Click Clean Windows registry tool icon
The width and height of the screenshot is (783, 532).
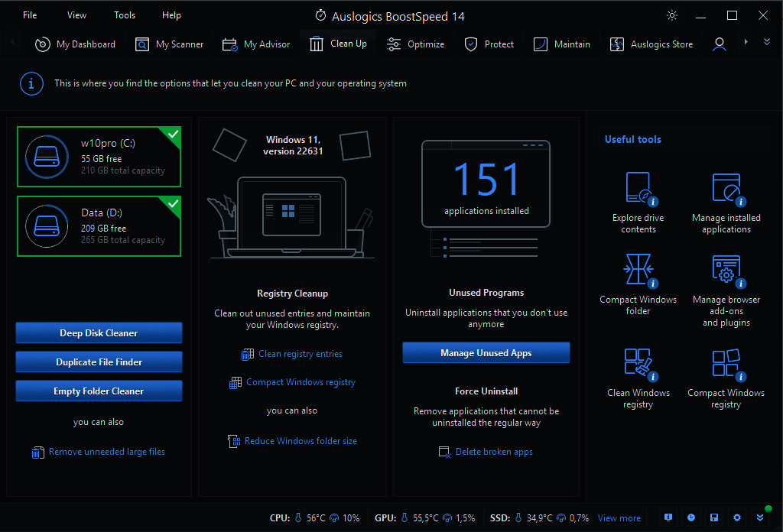point(638,366)
